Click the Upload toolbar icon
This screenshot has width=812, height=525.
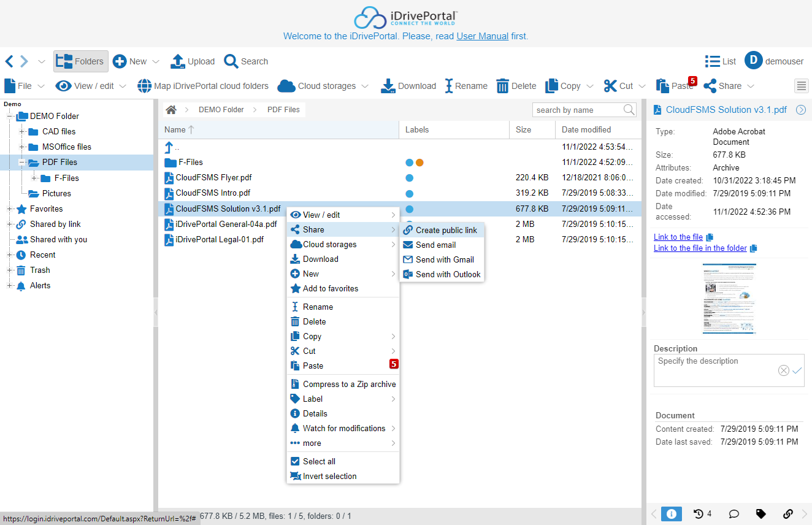click(178, 61)
